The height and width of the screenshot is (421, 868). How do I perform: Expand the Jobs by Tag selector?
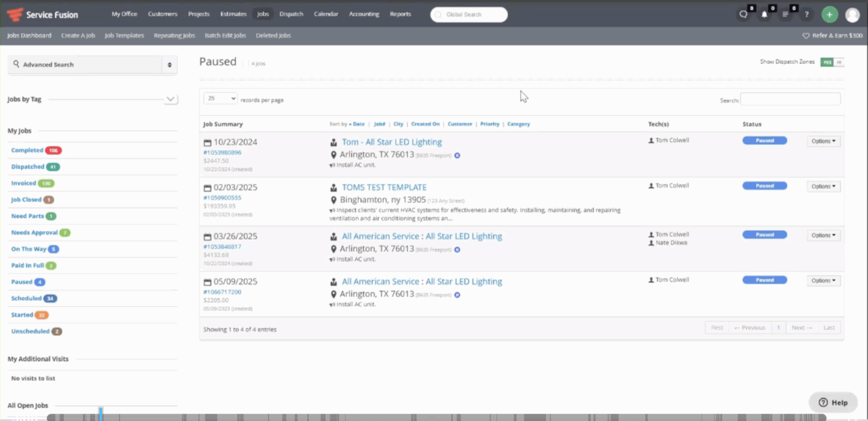[x=170, y=99]
